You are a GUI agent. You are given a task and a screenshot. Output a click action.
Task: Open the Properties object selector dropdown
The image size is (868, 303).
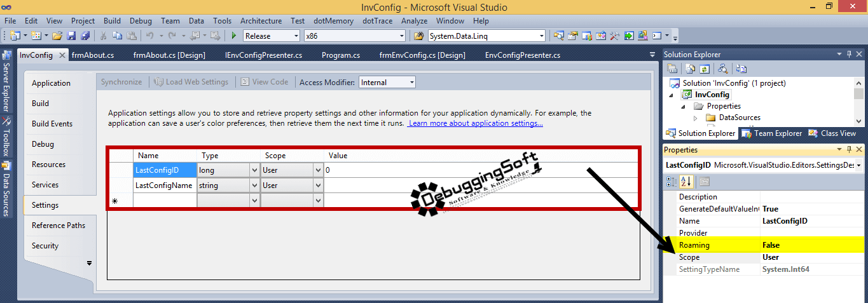tap(859, 165)
